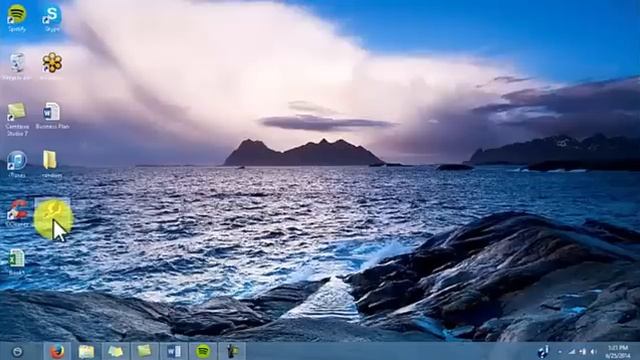Open network signal tray icon
The height and width of the screenshot is (360, 640).
pyautogui.click(x=571, y=352)
